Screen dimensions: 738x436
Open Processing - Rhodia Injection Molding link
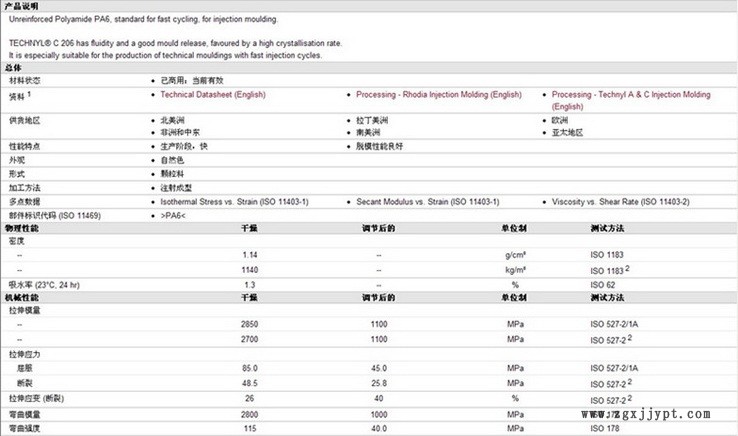tap(439, 95)
